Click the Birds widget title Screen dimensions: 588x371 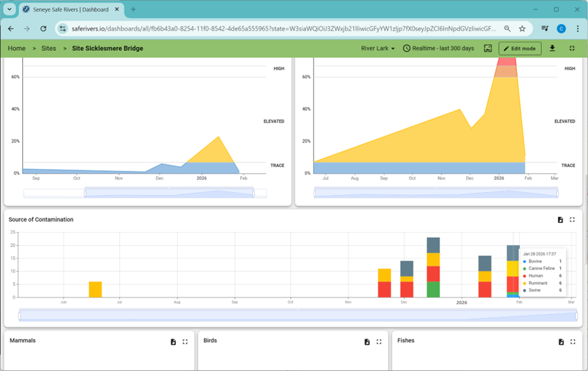pos(210,340)
